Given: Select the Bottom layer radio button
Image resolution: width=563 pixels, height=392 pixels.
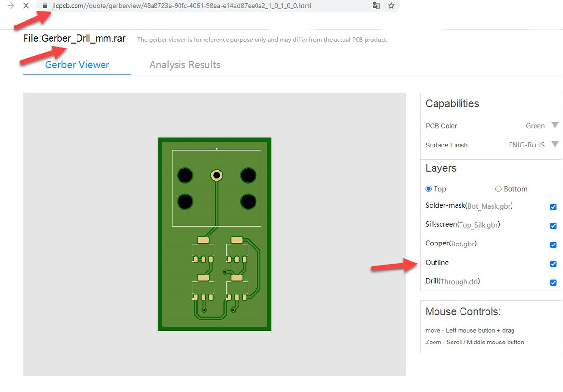Looking at the screenshot, I should pyautogui.click(x=498, y=189).
